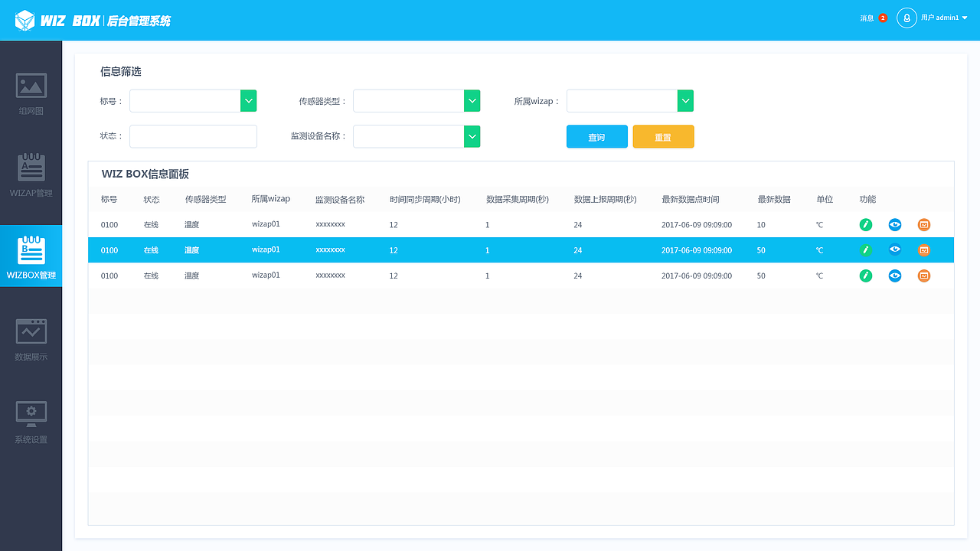Toggle the eye view icon on third row
Viewport: 980px width, 551px height.
click(x=894, y=275)
